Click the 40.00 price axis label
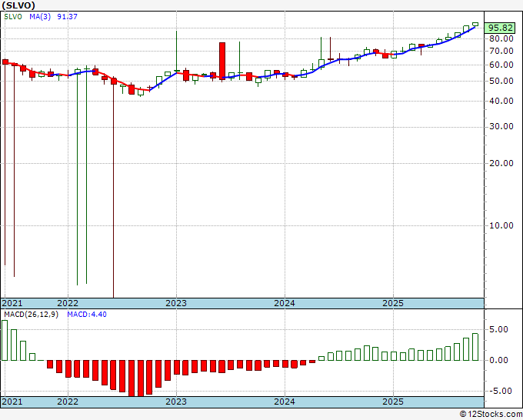 point(501,101)
